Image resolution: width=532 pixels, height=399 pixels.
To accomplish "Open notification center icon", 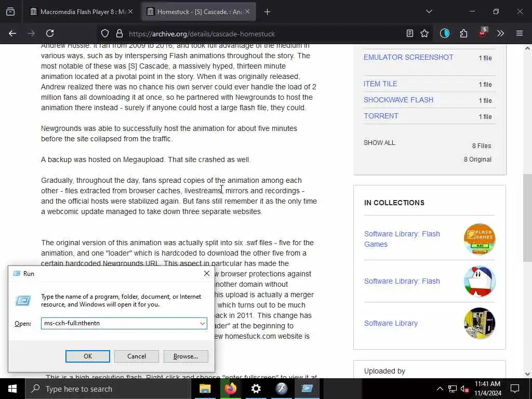I will (x=515, y=389).
